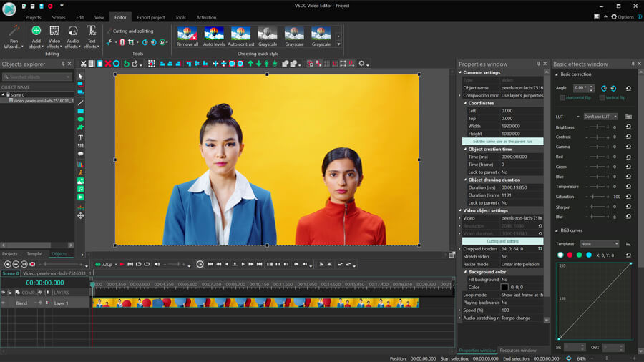
Task: Apply the Auto levels quick style
Action: (x=214, y=36)
